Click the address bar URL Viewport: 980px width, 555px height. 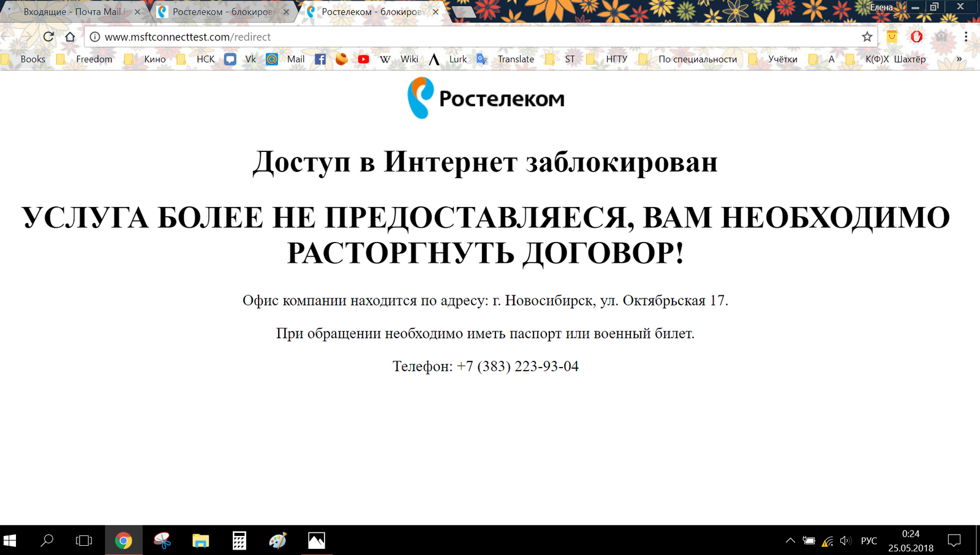click(x=187, y=37)
